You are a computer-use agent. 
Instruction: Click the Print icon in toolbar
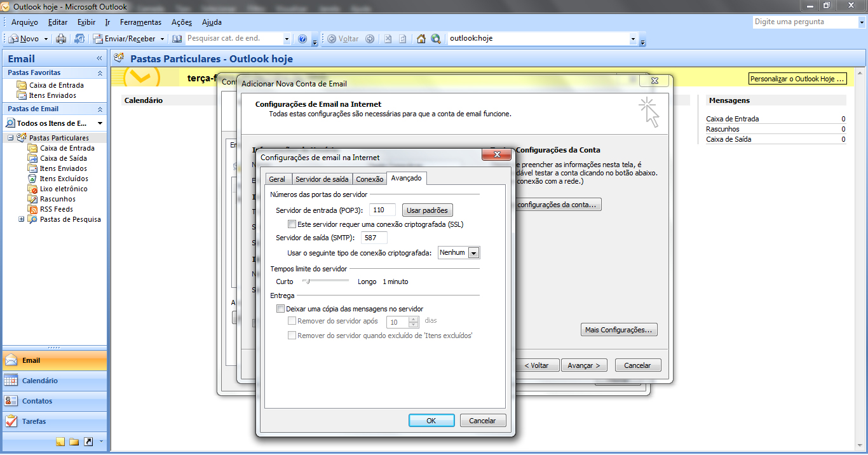point(61,39)
